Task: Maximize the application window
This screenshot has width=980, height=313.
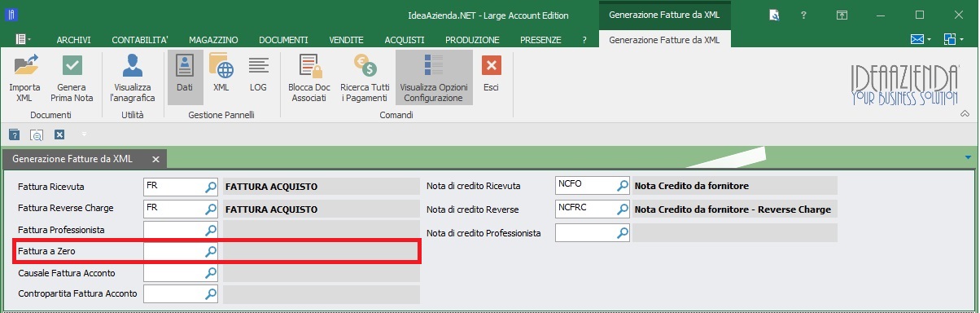Action: coord(920,15)
